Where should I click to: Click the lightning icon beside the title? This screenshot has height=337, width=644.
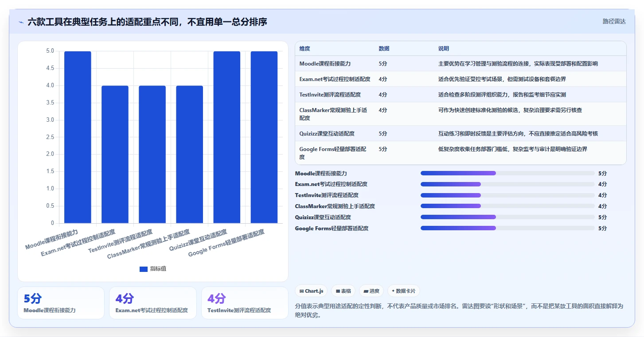(x=21, y=22)
